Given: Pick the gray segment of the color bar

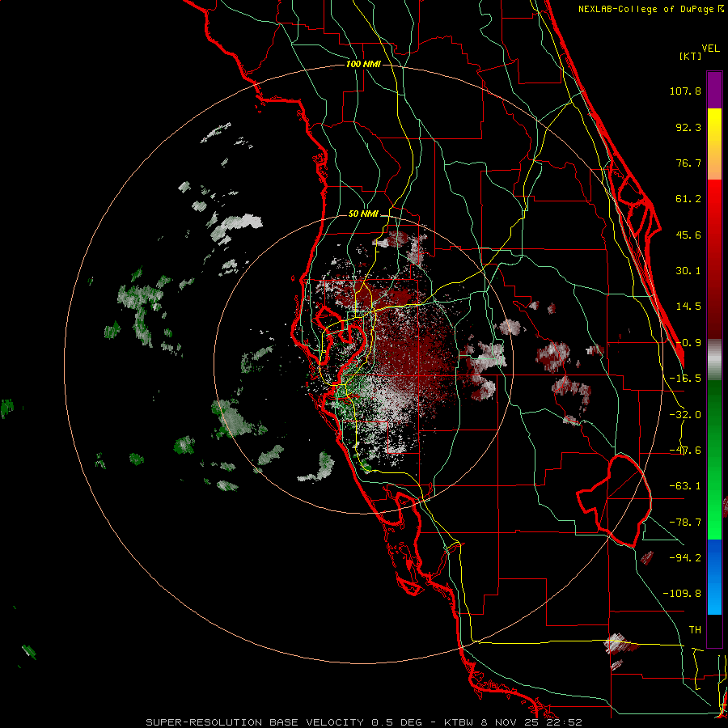Looking at the screenshot, I should (714, 360).
